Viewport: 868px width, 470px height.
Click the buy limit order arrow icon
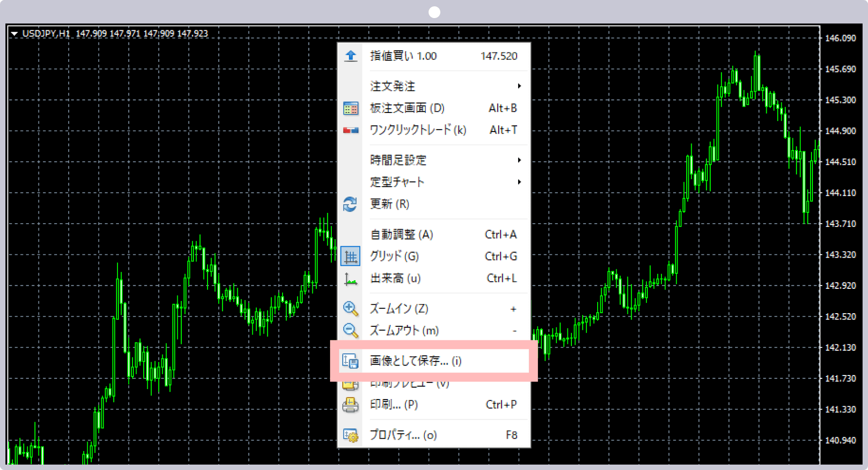[x=350, y=56]
